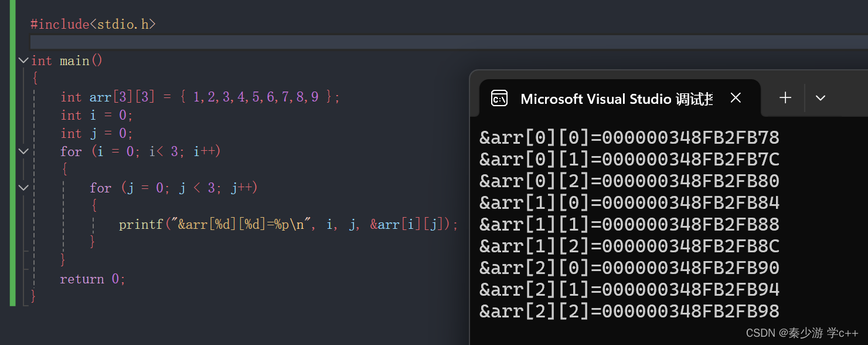The image size is (868, 345).
Task: Close the Microsoft Visual Studio debug console tab
Action: 736,98
